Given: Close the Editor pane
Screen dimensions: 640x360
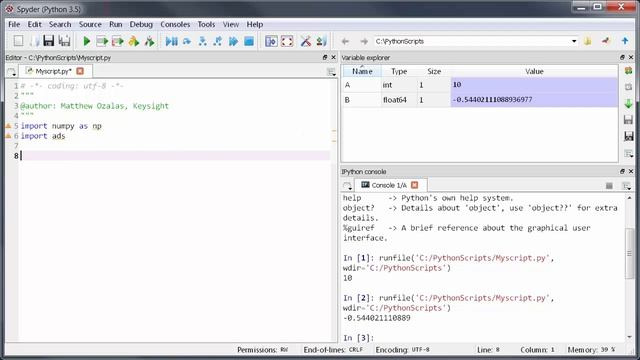Looking at the screenshot, I should 333,58.
